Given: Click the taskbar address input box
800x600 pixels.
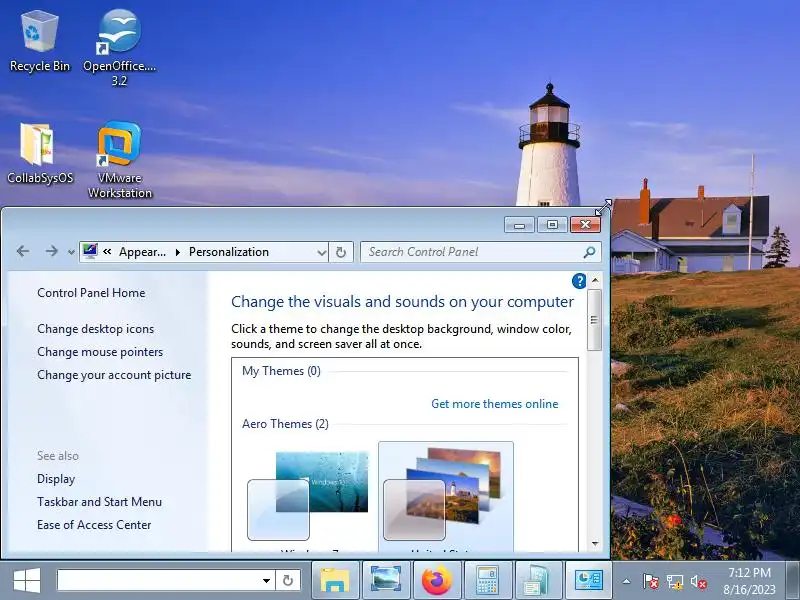Looking at the screenshot, I should [159, 581].
